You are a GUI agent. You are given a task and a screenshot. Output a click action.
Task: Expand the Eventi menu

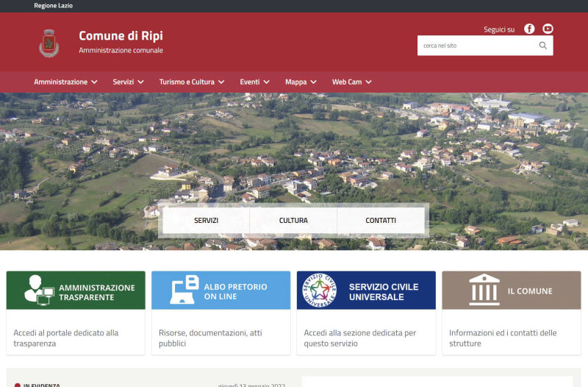[254, 82]
